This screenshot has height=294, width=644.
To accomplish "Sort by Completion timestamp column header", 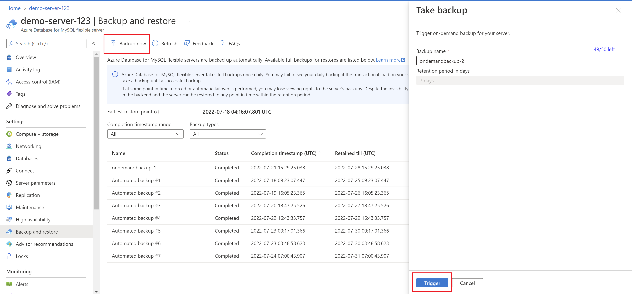I will click(283, 153).
